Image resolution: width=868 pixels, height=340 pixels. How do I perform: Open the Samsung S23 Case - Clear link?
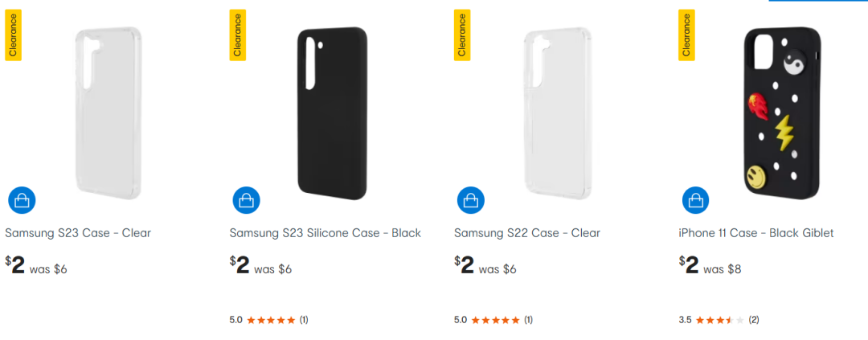[78, 233]
